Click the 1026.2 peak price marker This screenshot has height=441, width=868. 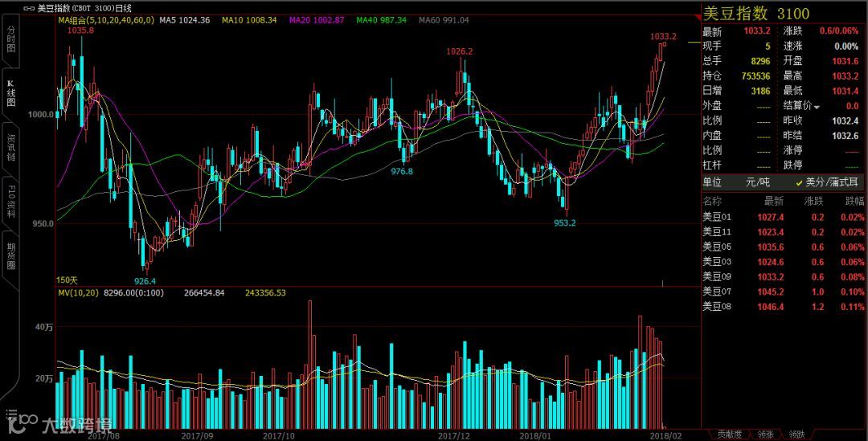(460, 51)
